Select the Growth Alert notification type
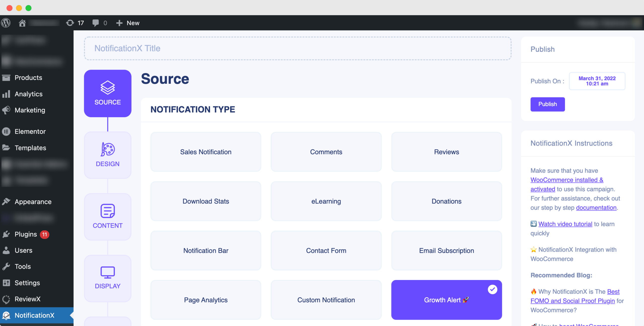 446,299
